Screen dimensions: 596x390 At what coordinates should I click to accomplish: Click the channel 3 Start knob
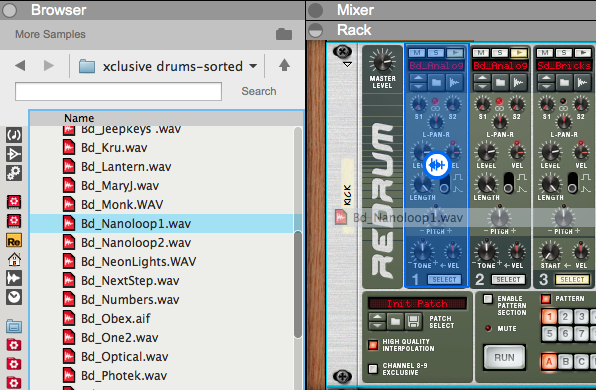(550, 252)
